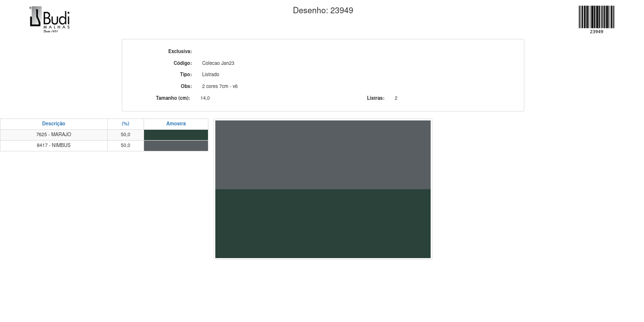Screen dimensions: 644x322
Task: Select the Desenho: 23949 page title
Action: click(x=323, y=10)
